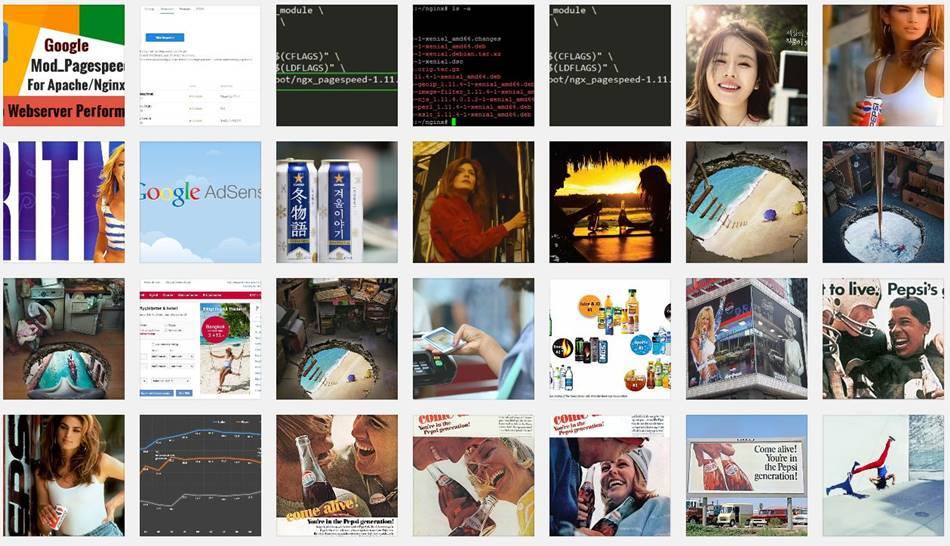The height and width of the screenshot is (546, 950).
Task: Click the white webpage with blue button
Action: pos(200,65)
